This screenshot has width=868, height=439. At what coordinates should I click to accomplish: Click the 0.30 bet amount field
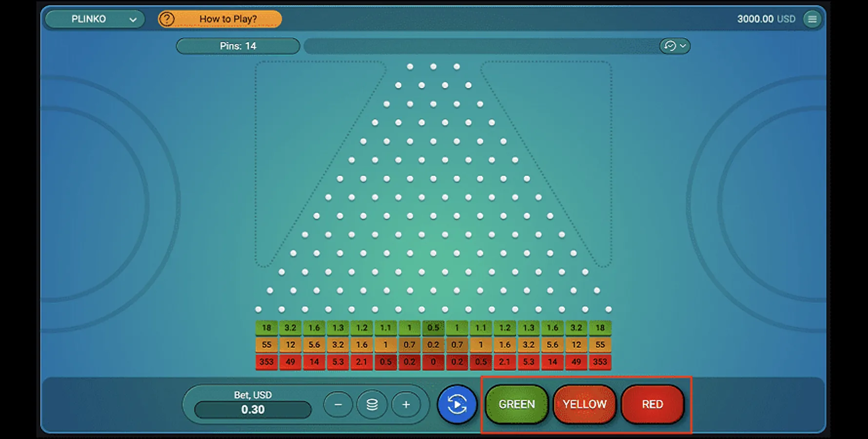point(253,410)
